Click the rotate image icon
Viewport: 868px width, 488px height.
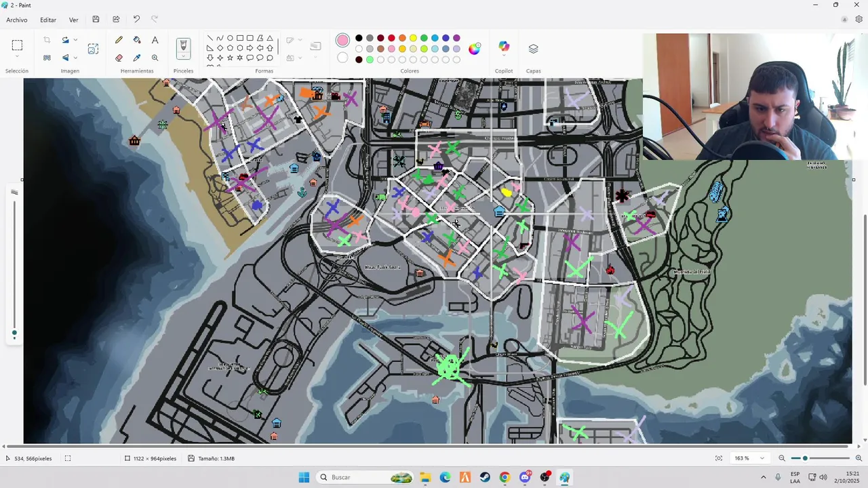[66, 40]
